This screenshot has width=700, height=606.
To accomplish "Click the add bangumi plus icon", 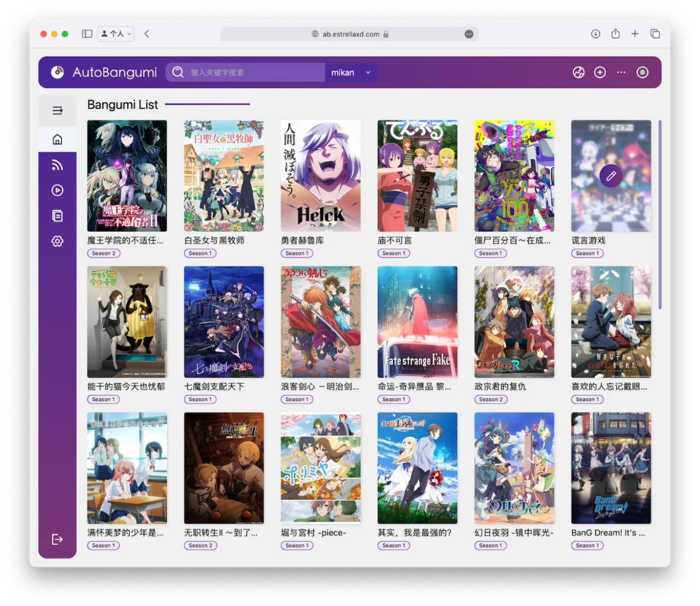I will [600, 72].
